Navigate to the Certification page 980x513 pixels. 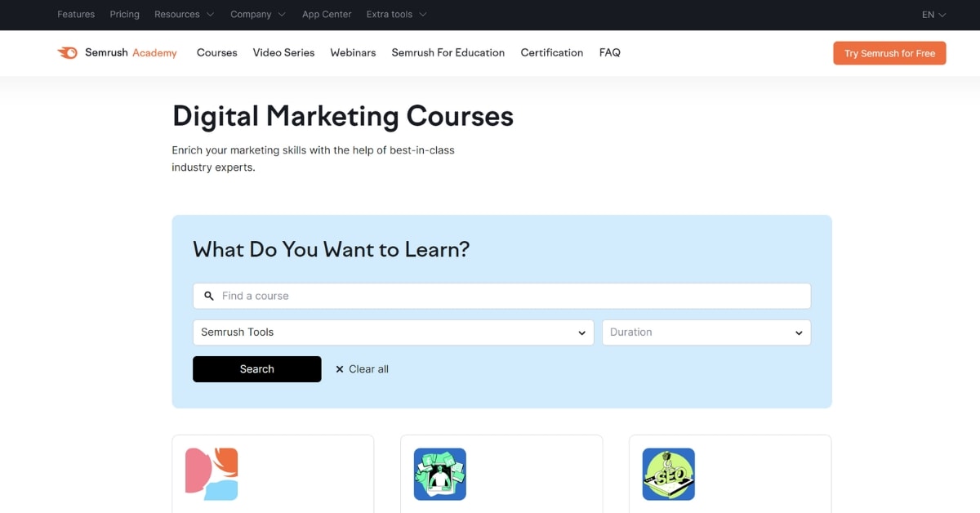click(x=552, y=52)
